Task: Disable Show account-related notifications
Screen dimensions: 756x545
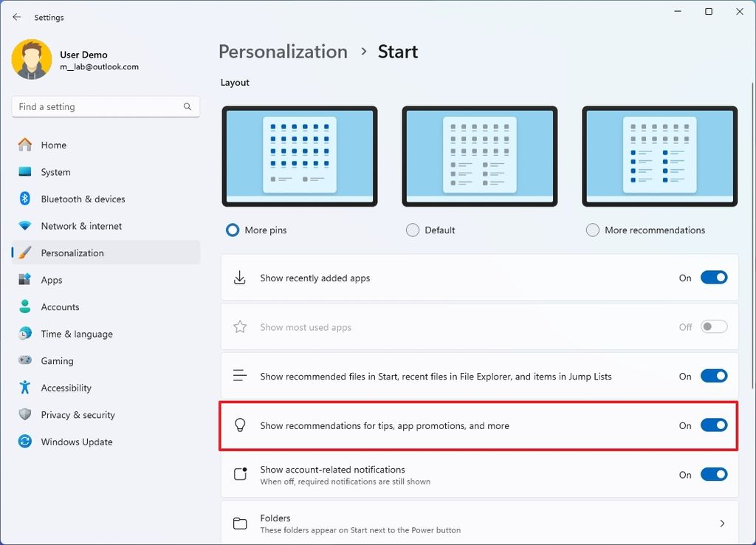Action: tap(713, 474)
